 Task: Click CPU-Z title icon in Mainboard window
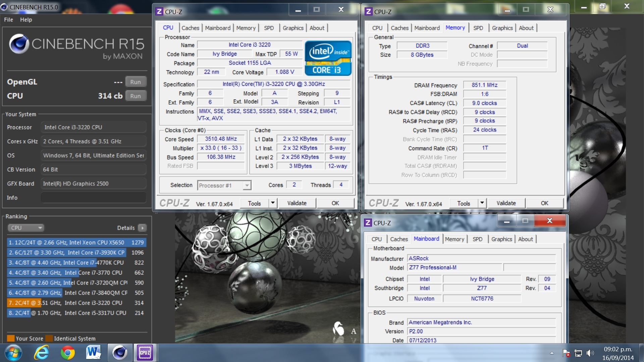click(x=368, y=223)
